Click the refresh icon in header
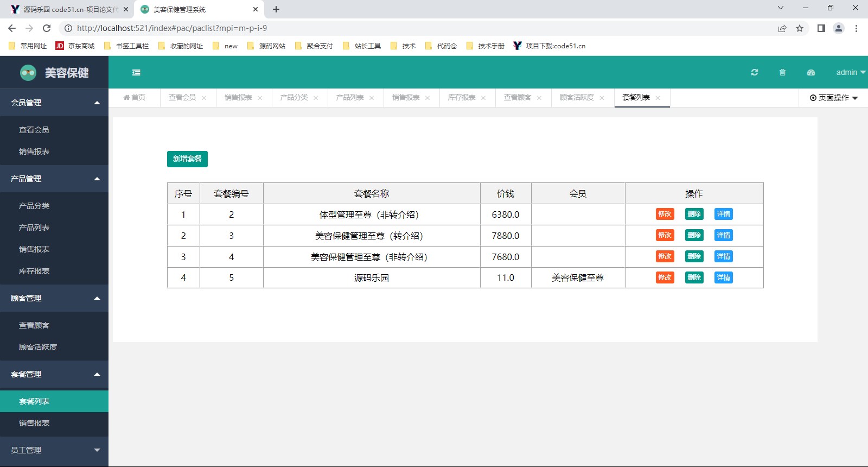868x467 pixels. pos(755,72)
